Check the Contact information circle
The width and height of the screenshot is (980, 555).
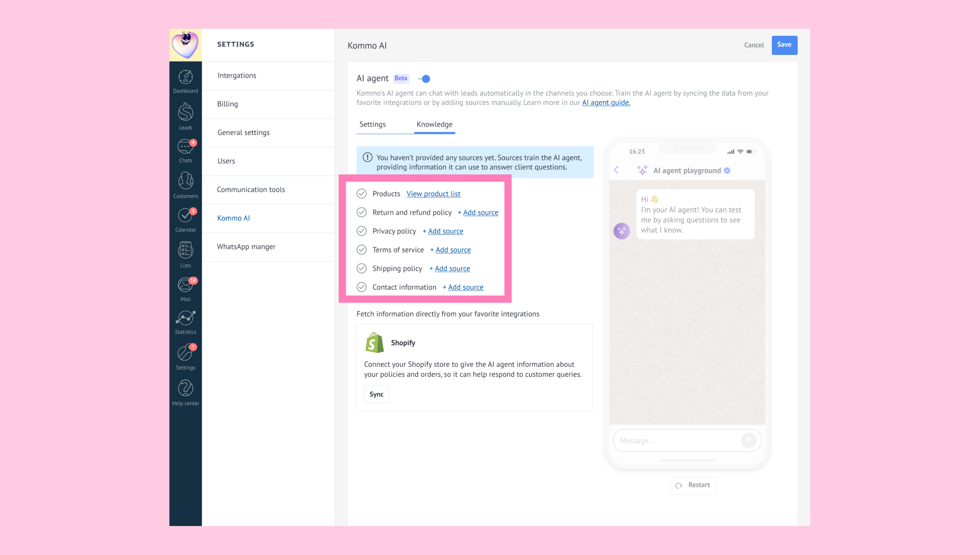point(362,287)
